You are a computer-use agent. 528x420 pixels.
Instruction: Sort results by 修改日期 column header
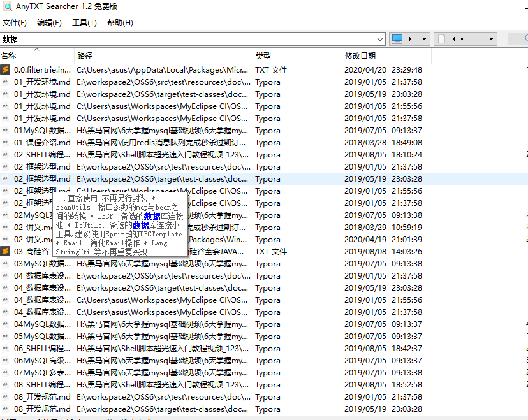[x=386, y=55]
